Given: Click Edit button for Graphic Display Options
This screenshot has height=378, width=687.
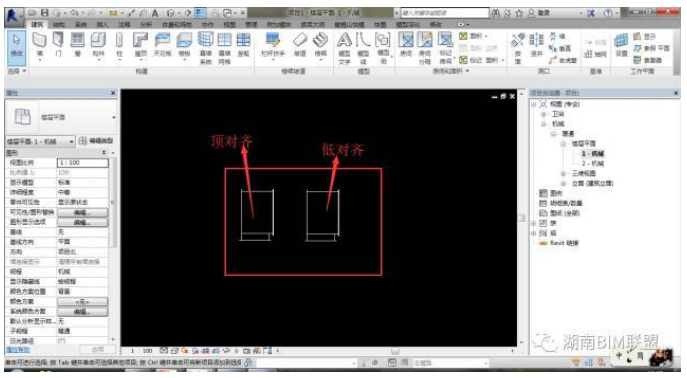Looking at the screenshot, I should pos(82,223).
